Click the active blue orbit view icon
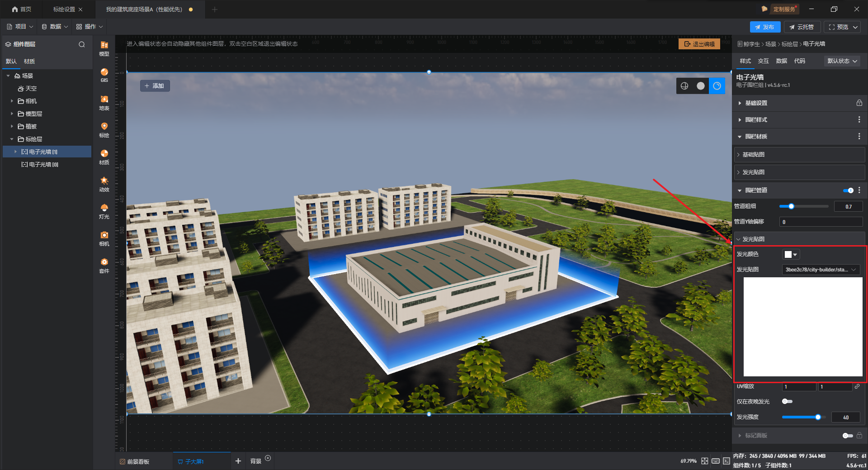Screen dimensions: 868x470 click(x=717, y=86)
